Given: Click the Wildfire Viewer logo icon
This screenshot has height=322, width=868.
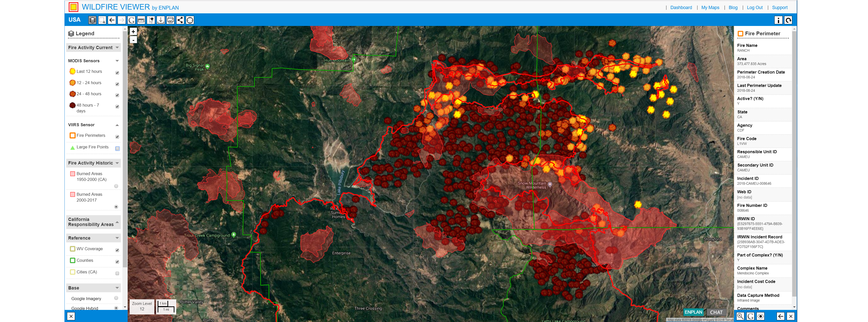Looking at the screenshot, I should pyautogui.click(x=74, y=7).
